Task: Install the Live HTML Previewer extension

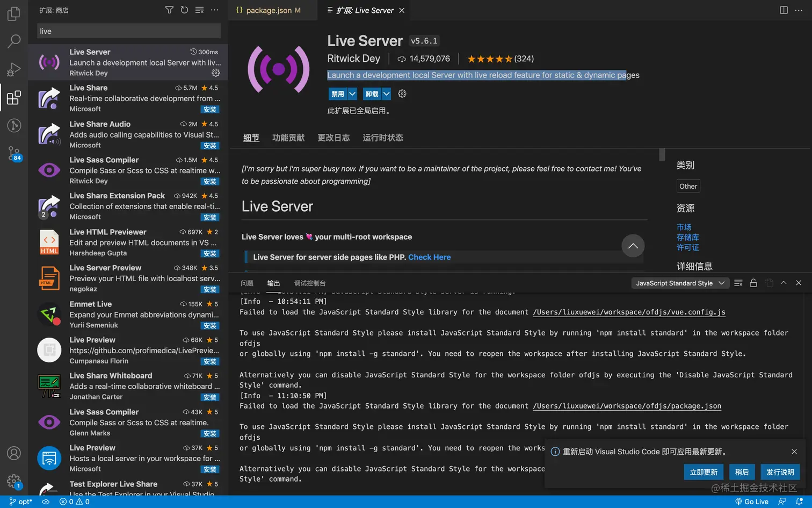Action: [210, 254]
